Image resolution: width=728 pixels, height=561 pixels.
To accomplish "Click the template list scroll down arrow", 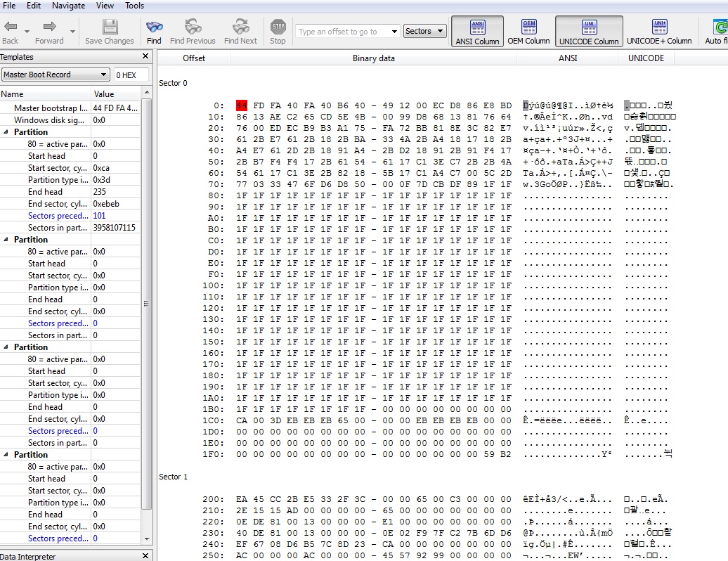I will pyautogui.click(x=147, y=539).
